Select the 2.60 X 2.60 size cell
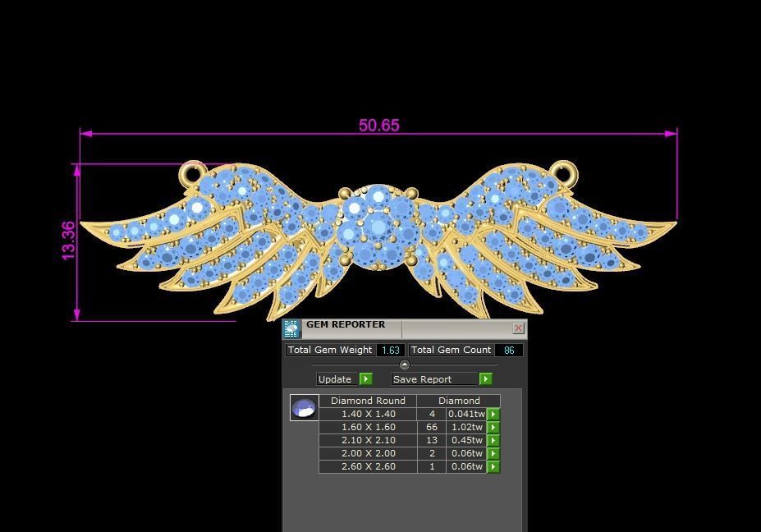 (x=368, y=466)
